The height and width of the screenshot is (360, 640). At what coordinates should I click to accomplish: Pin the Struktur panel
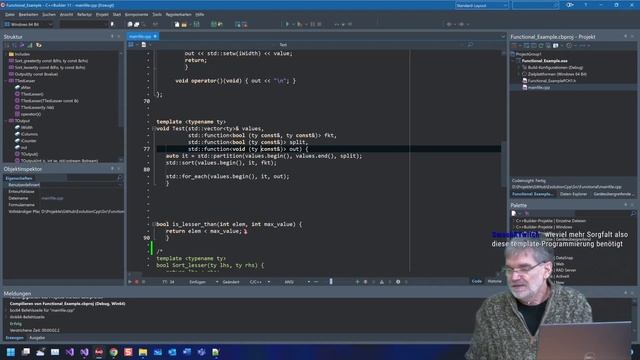(112, 36)
